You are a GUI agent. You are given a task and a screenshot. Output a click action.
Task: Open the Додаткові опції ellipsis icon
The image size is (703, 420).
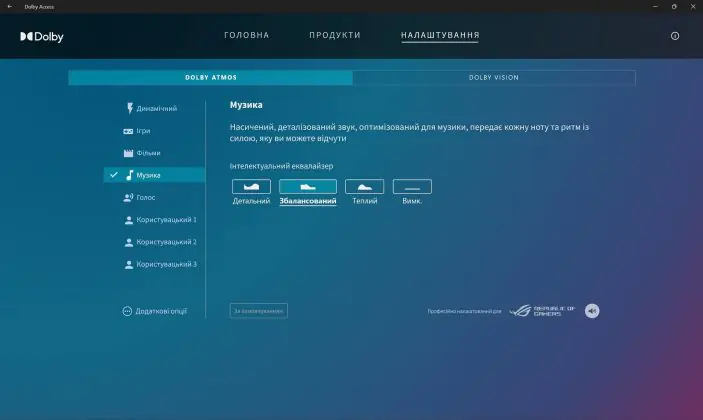(127, 311)
